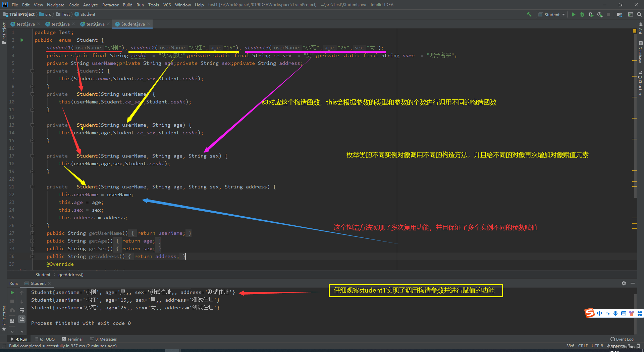The width and height of the screenshot is (644, 352).
Task: Toggle the Structure side panel
Action: [640, 83]
